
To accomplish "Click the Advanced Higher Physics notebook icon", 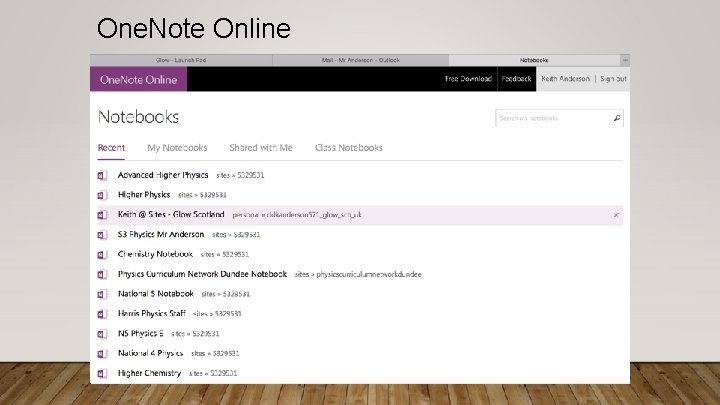I will click(x=102, y=175).
